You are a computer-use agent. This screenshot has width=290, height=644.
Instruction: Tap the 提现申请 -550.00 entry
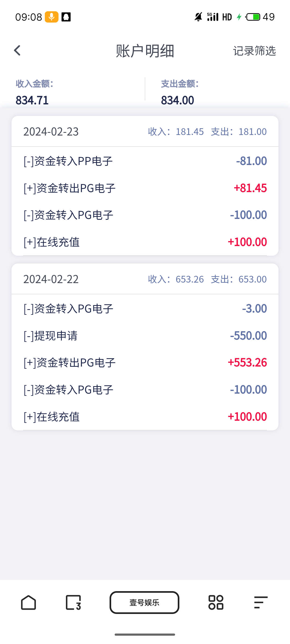pyautogui.click(x=145, y=336)
